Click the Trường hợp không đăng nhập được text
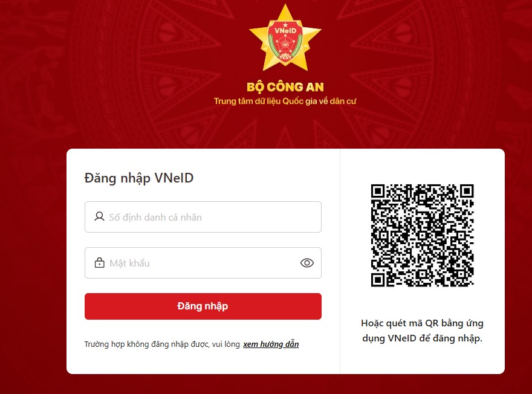532x394 pixels. (x=162, y=344)
